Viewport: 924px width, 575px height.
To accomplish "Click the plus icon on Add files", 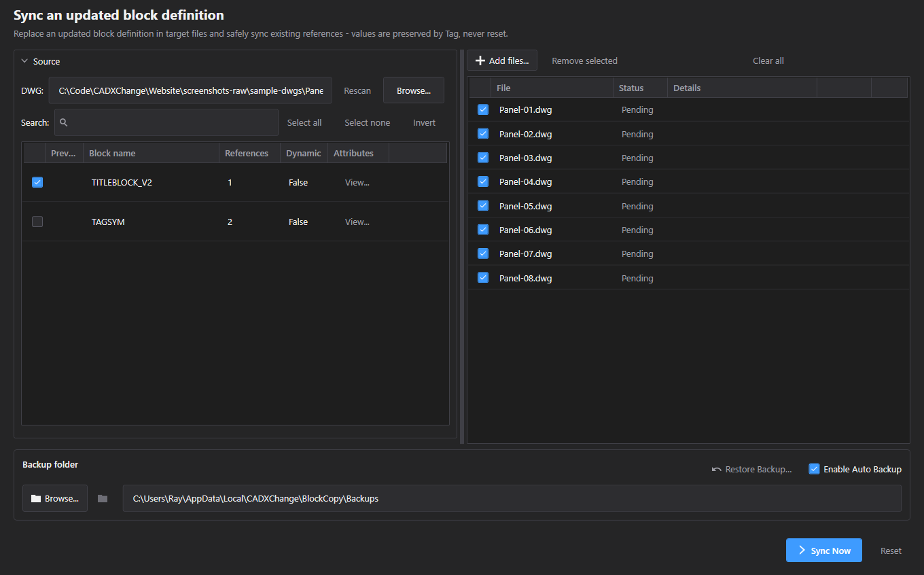I will click(x=480, y=60).
